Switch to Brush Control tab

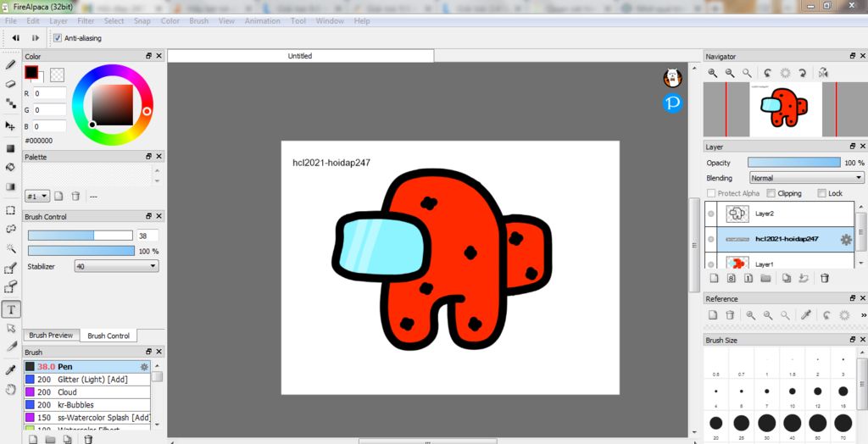click(x=108, y=336)
